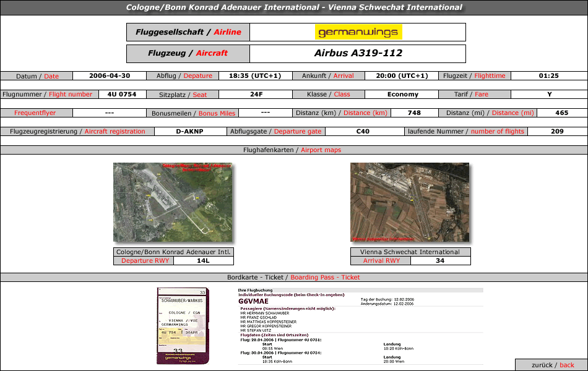588x371 pixels.
Task: Click the Sitzplatz / Seat label
Action: (183, 95)
